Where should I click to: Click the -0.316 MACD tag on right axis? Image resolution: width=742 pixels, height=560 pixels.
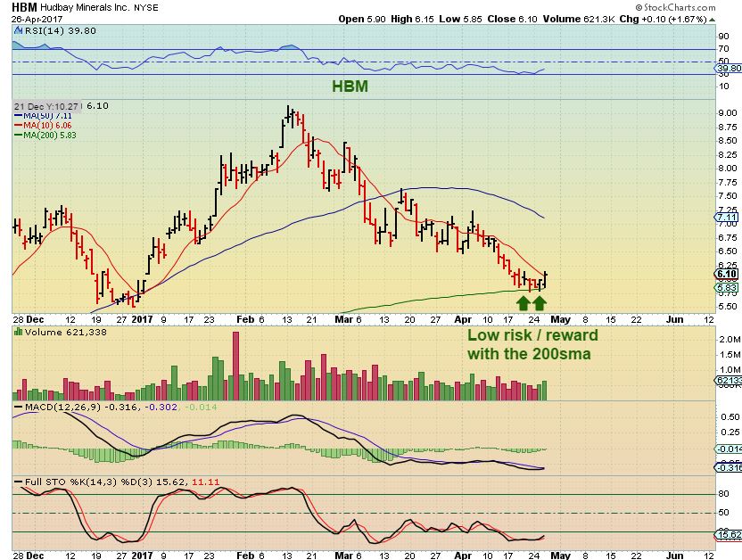(x=729, y=467)
